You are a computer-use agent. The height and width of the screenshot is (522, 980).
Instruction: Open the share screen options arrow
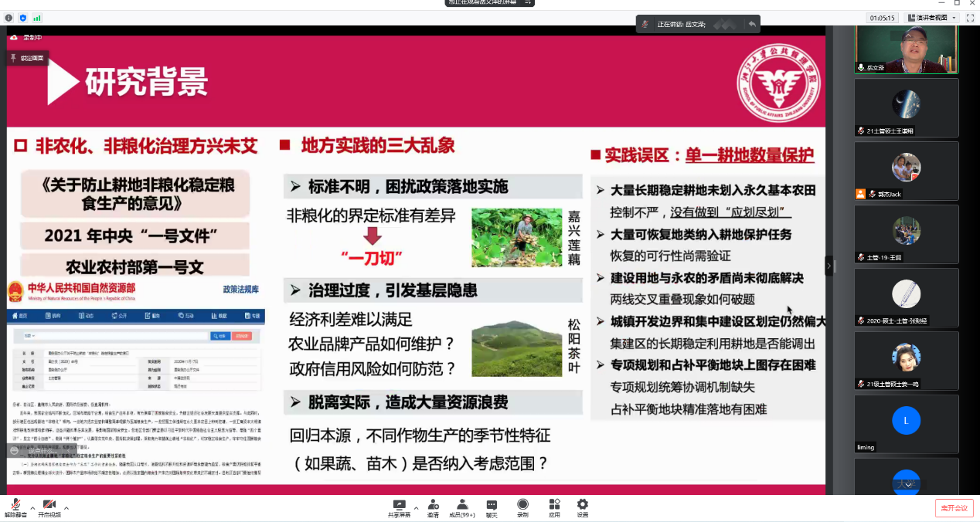pyautogui.click(x=416, y=507)
